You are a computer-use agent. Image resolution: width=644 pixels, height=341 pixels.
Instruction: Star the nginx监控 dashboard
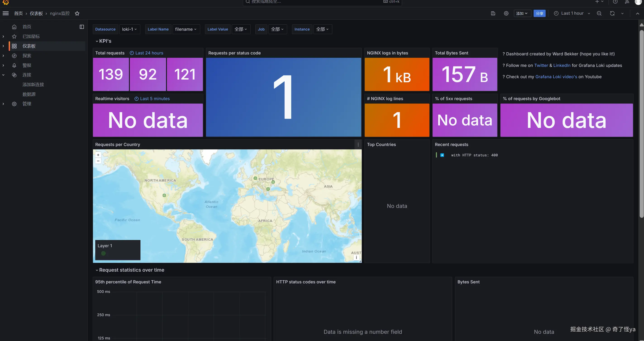[77, 14]
